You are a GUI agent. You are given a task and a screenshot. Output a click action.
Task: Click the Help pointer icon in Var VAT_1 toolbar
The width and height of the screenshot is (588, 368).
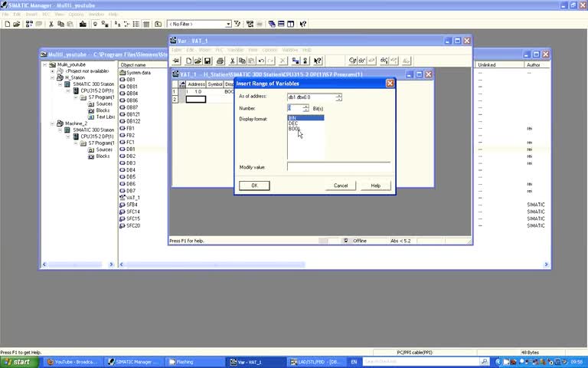[x=318, y=61]
